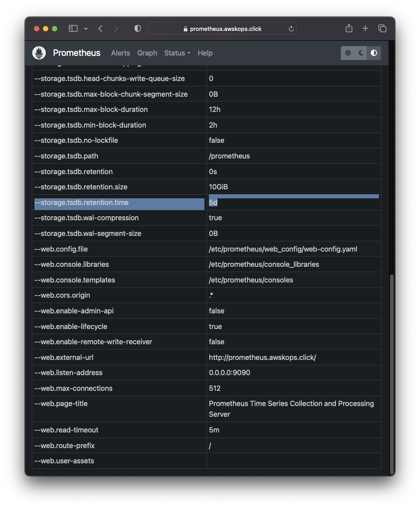420x509 pixels.
Task: Select the Prometheus Time Series Collection page title value
Action: pos(291,409)
